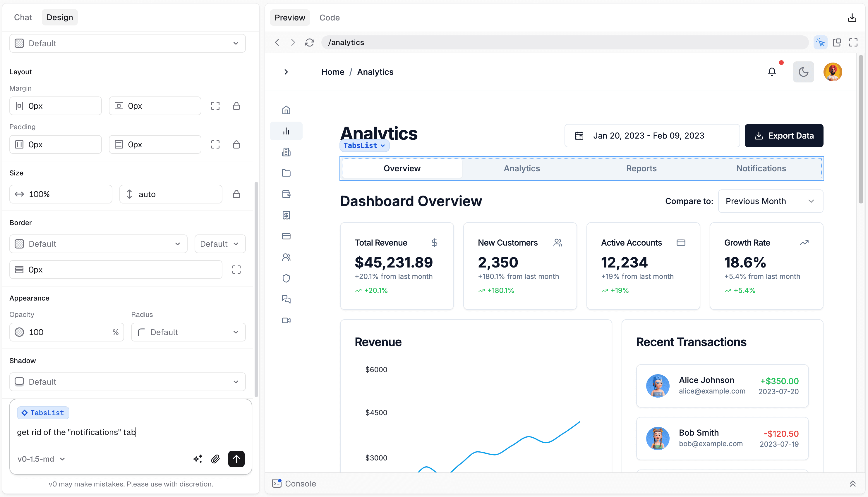Switch to the Code tab
The height and width of the screenshot is (497, 868).
click(x=329, y=18)
